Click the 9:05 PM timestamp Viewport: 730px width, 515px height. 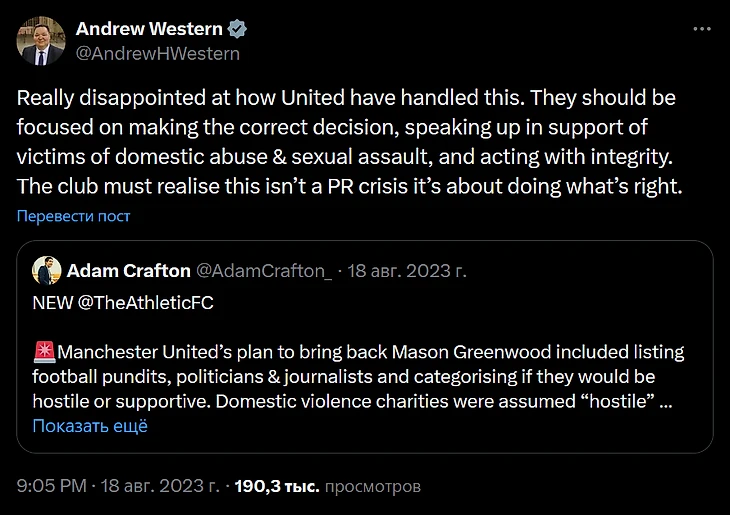[x=50, y=487]
